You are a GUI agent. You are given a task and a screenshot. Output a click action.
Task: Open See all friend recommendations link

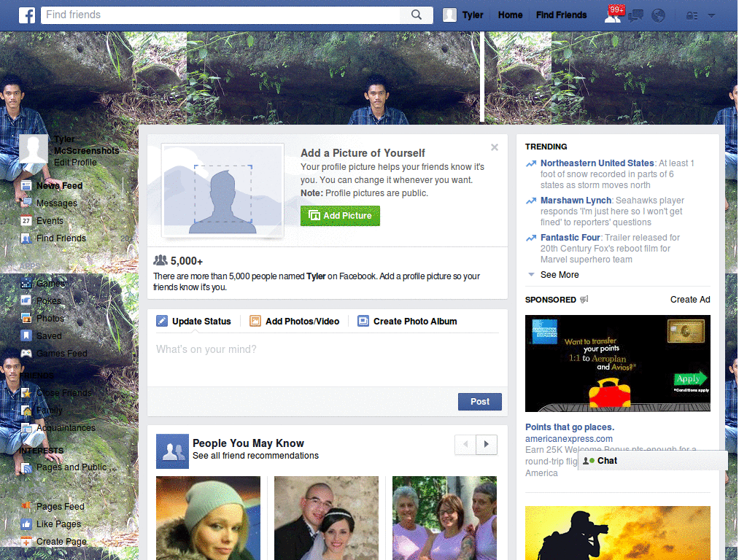point(256,456)
